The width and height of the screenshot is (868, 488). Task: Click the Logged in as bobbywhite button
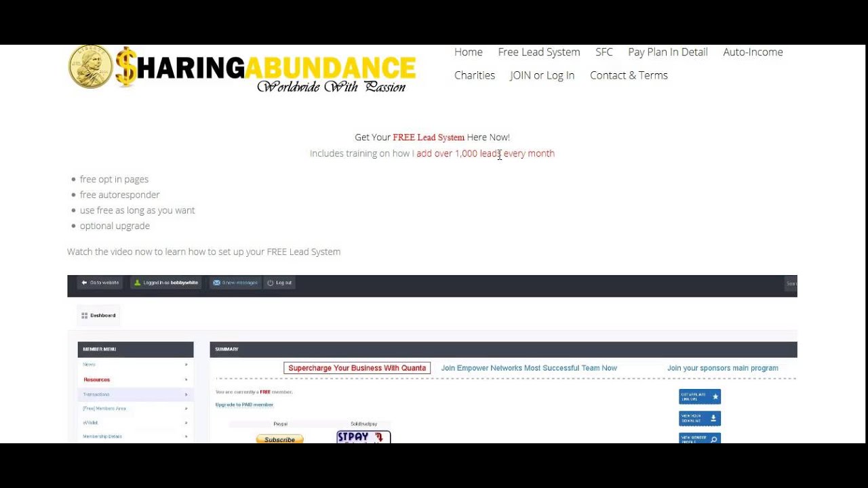point(166,283)
